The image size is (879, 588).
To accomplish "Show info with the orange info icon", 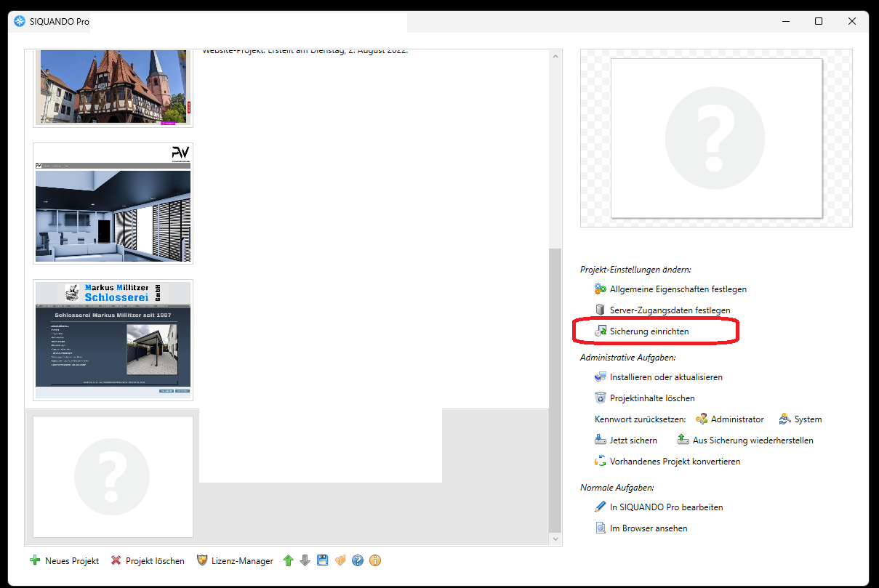I will pyautogui.click(x=375, y=560).
